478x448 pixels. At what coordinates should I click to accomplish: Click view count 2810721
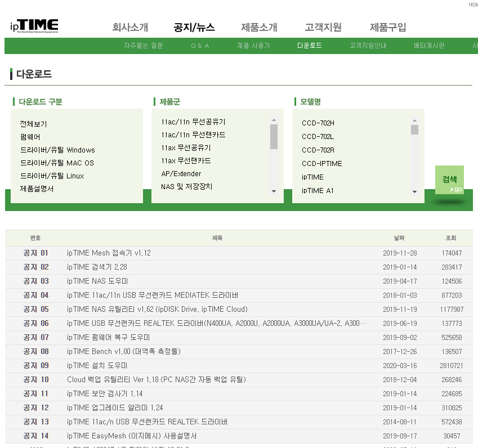pos(452,365)
